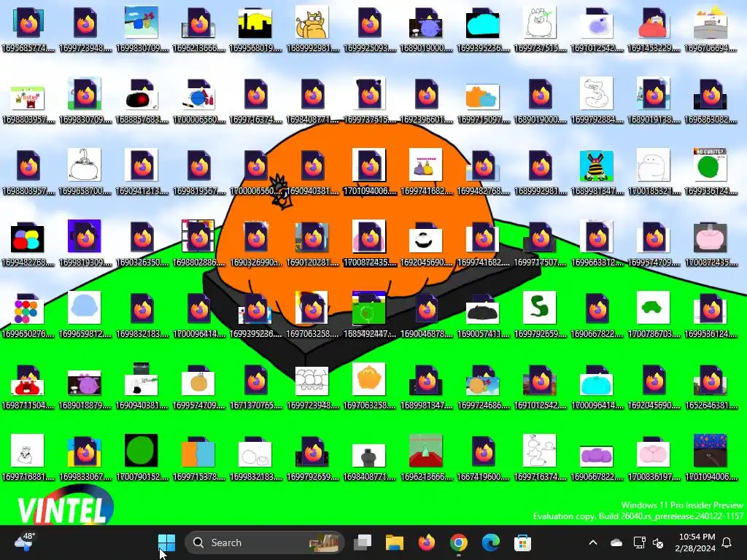The width and height of the screenshot is (747, 560).
Task: Select the pale ghost sketch file 1700185321
Action: (654, 172)
